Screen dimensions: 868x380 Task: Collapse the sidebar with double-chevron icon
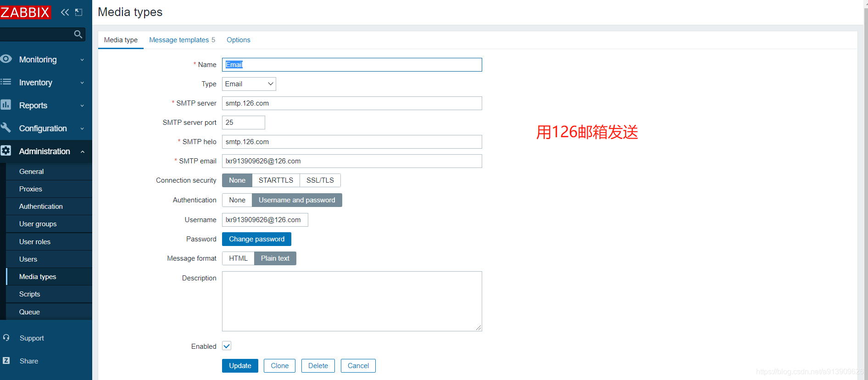(65, 12)
